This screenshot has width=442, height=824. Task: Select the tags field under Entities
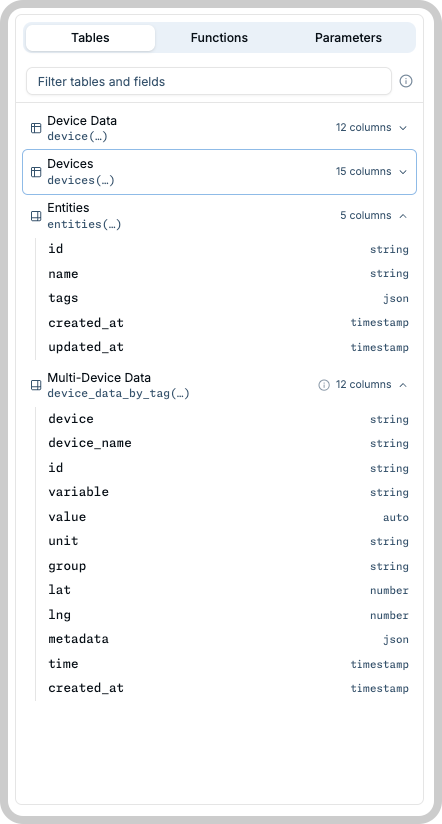pyautogui.click(x=228, y=298)
